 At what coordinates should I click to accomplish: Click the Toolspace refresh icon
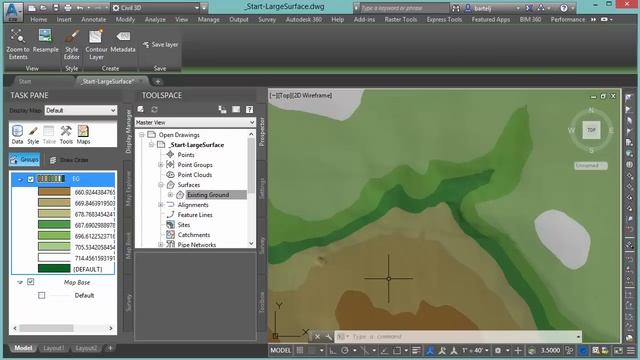pyautogui.click(x=154, y=109)
